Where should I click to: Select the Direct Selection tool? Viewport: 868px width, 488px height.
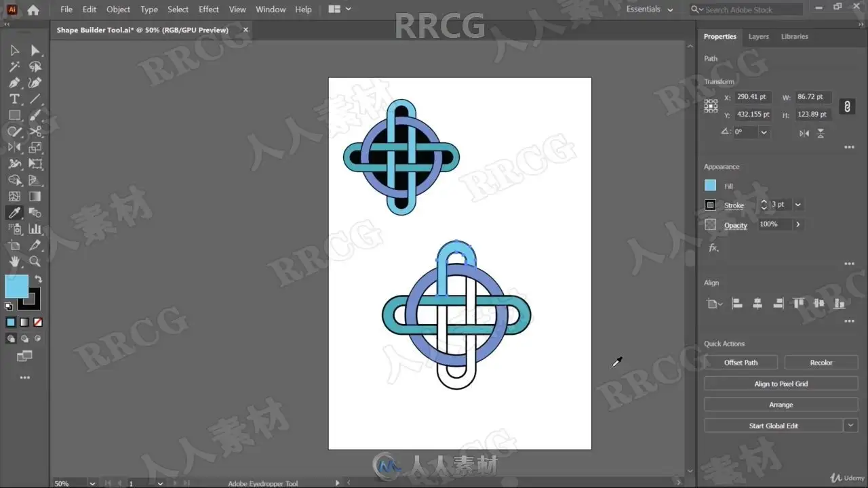click(35, 50)
